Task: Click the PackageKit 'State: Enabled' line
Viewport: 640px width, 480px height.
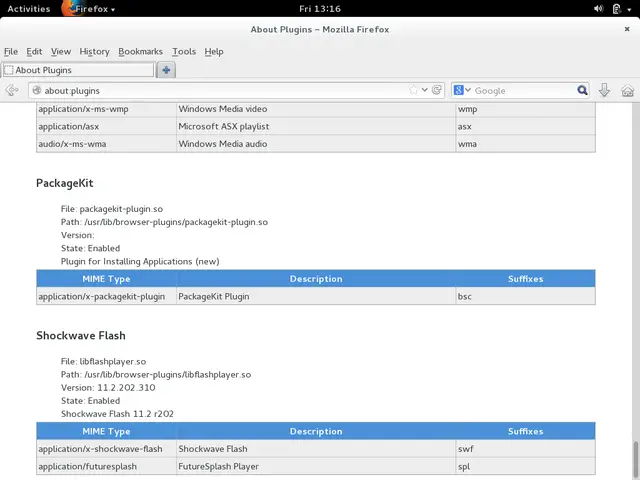Action: coord(91,248)
